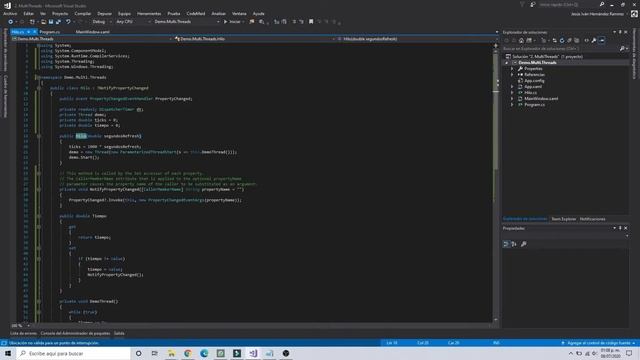Click the Visual Studio taskbar icon
The image size is (640, 360).
[x=253, y=353]
